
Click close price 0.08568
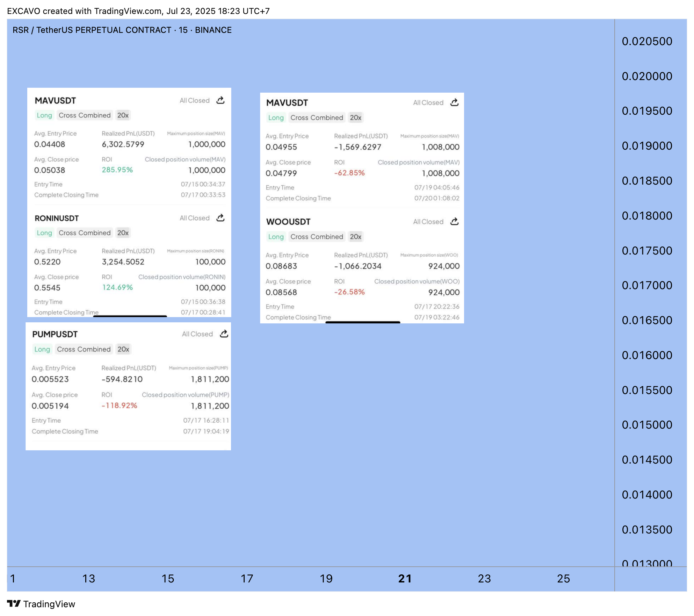pos(281,292)
